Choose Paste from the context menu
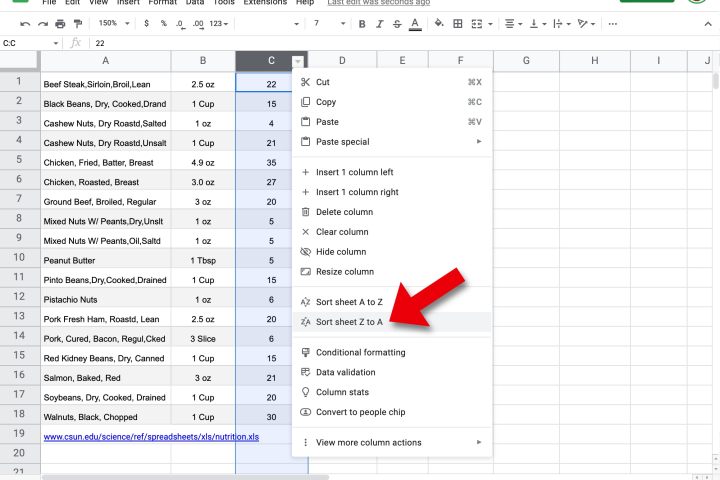The height and width of the screenshot is (480, 720). 392,122
